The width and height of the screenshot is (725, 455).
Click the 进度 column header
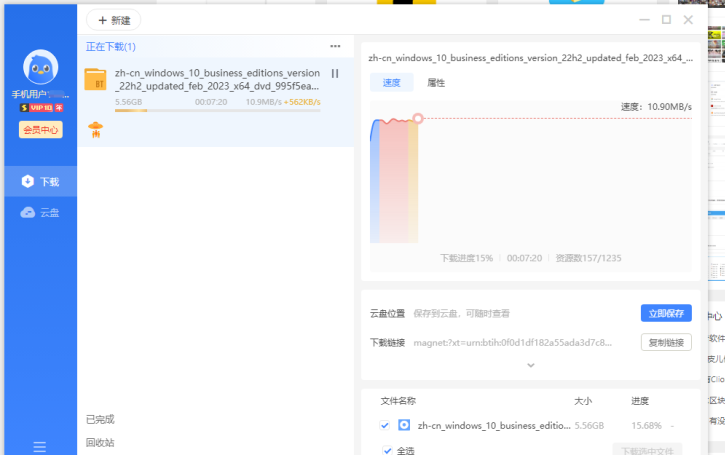(640, 401)
